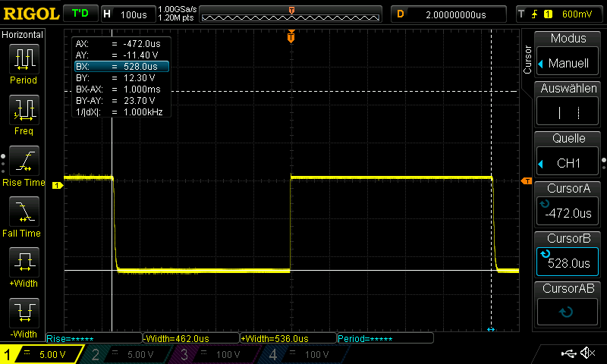Click the orange trigger position marker at top
This screenshot has width=607, height=364.
[291, 36]
